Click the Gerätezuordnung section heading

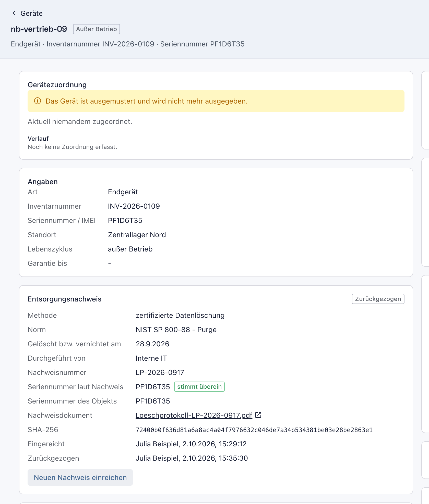point(57,85)
